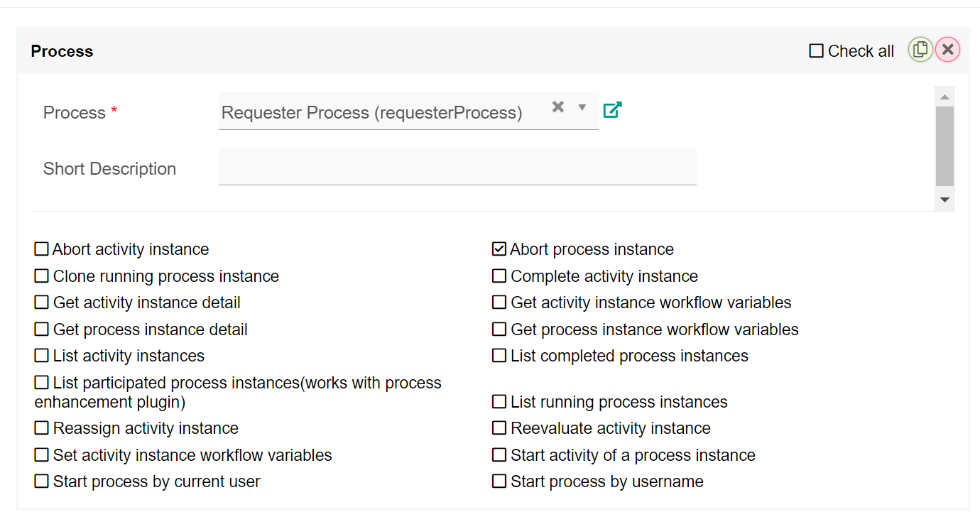Open selected process via external link icon
Viewport: 980px width, 512px height.
tap(612, 110)
